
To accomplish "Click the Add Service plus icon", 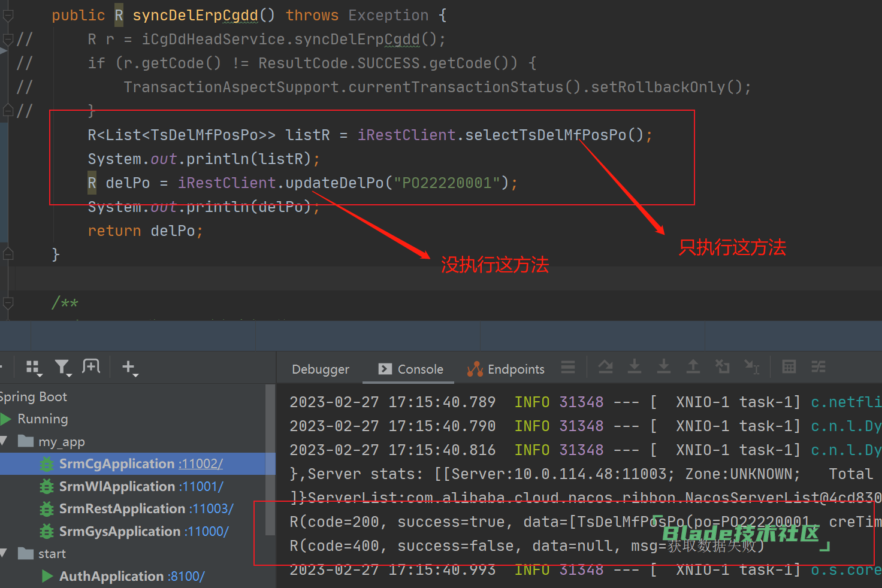I will (129, 367).
